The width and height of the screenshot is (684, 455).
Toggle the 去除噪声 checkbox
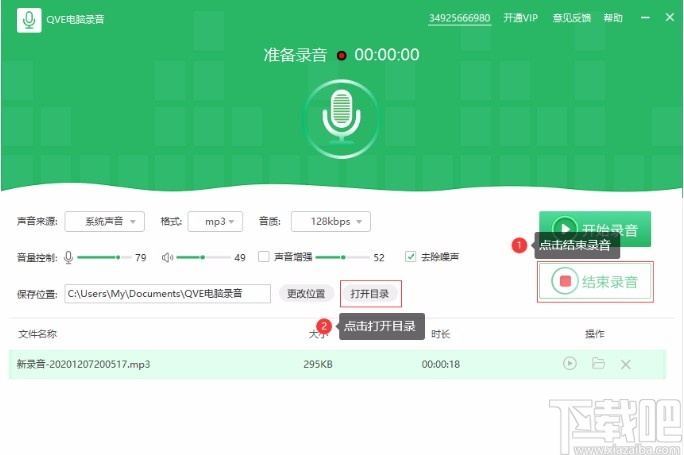410,257
